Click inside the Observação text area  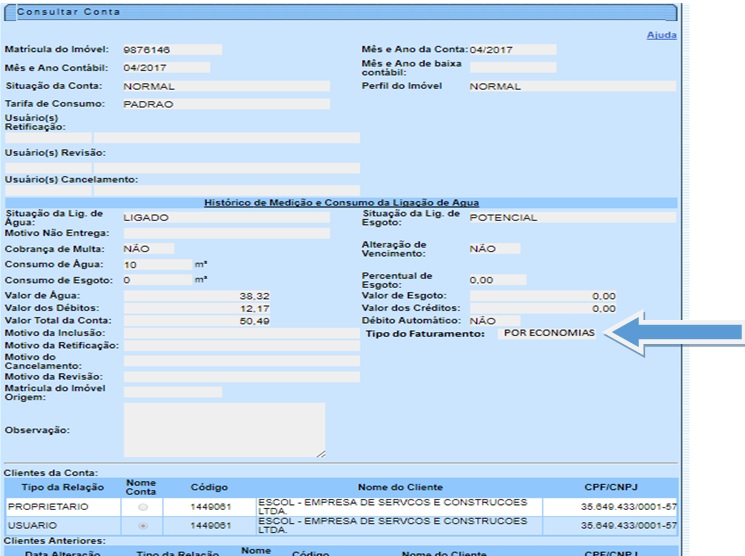(x=223, y=430)
